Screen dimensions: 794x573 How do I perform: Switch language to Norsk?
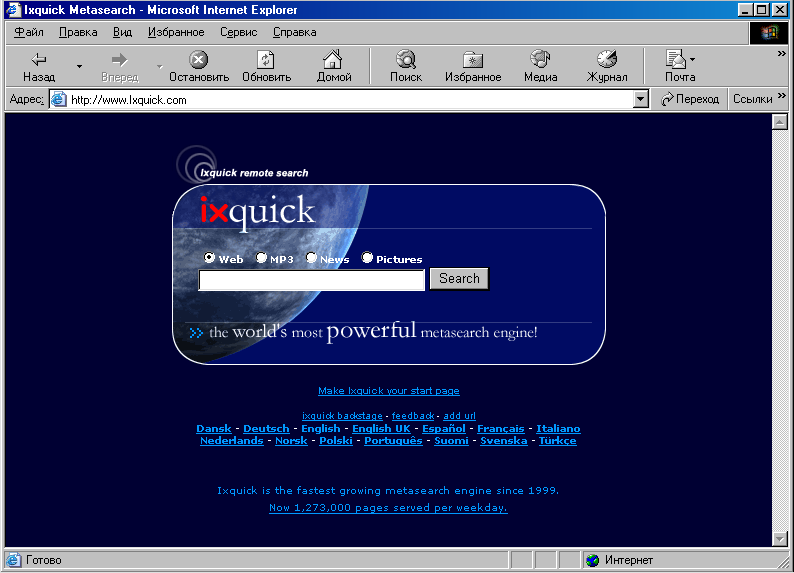[x=291, y=441]
